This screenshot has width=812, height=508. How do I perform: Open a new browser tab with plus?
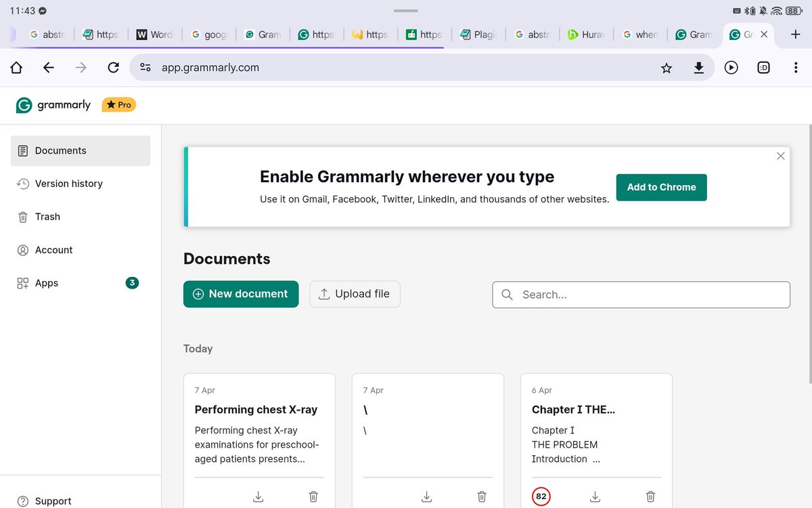pyautogui.click(x=796, y=35)
